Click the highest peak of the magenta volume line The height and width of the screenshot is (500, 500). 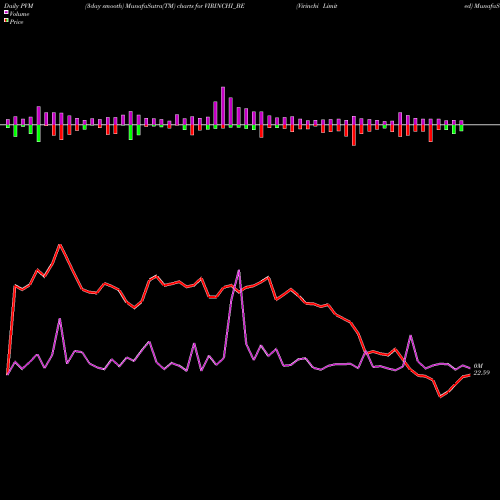point(239,271)
